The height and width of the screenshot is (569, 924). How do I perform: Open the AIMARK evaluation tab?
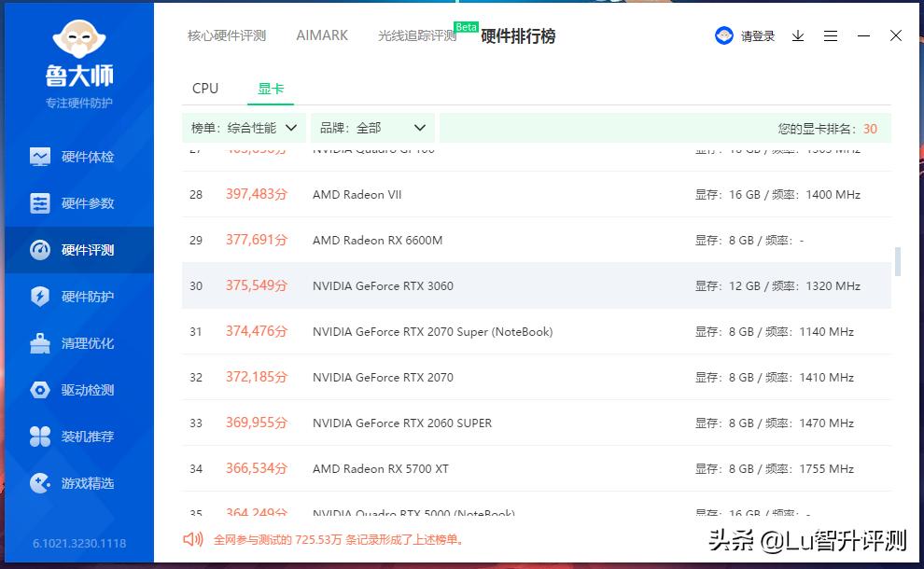pyautogui.click(x=321, y=35)
